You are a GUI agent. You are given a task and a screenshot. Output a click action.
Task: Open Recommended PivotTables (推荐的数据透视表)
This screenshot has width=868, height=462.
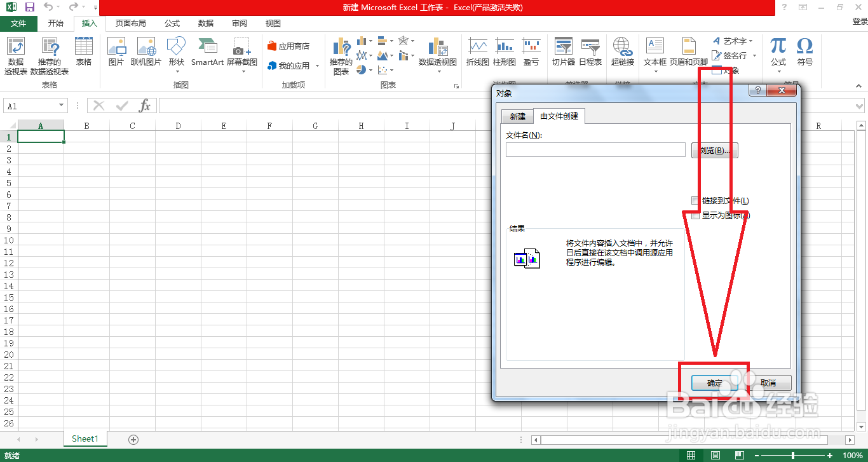(50, 57)
